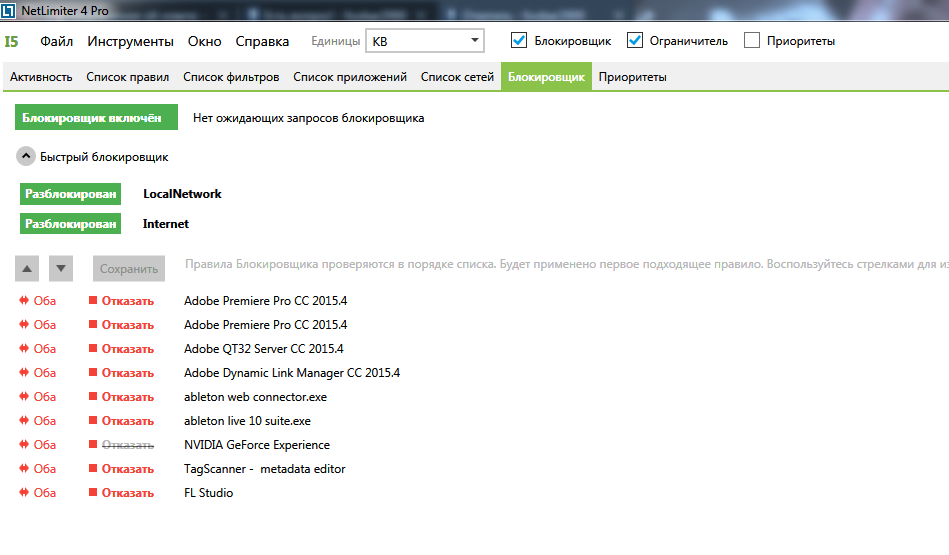Toggle the Блокировщик включён button
The image size is (949, 555).
tap(96, 117)
